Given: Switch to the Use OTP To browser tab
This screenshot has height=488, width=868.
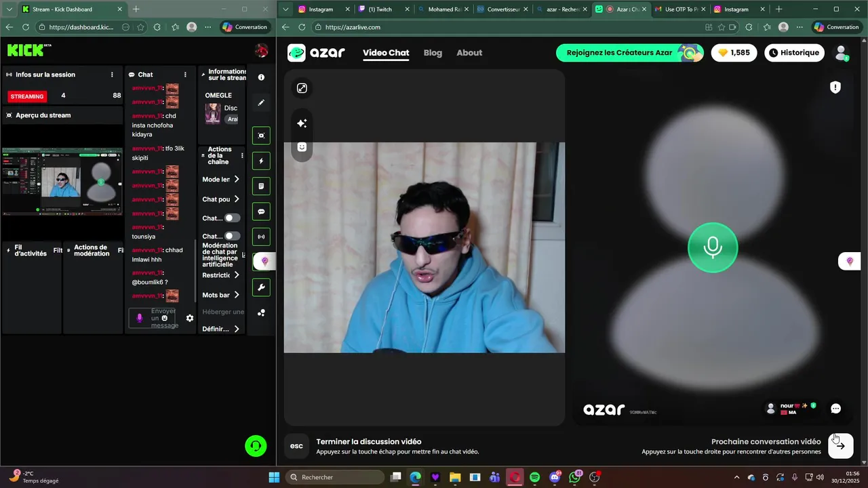Looking at the screenshot, I should (680, 9).
